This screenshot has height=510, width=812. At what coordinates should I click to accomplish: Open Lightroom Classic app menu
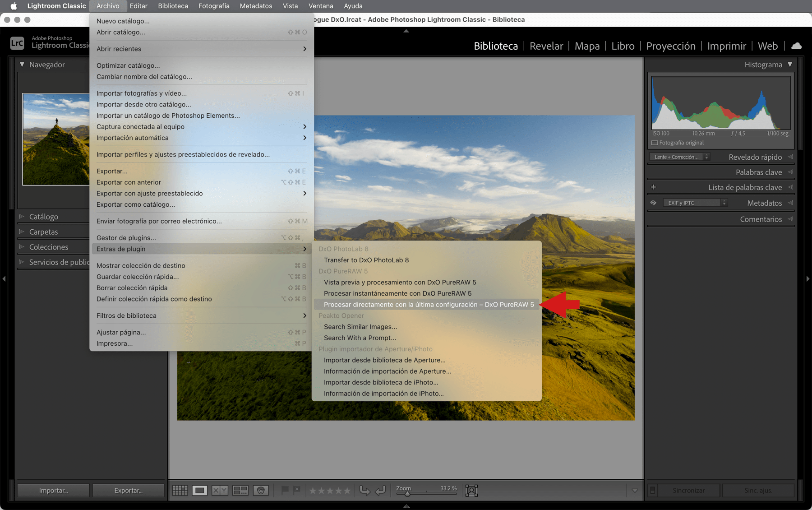coord(56,6)
